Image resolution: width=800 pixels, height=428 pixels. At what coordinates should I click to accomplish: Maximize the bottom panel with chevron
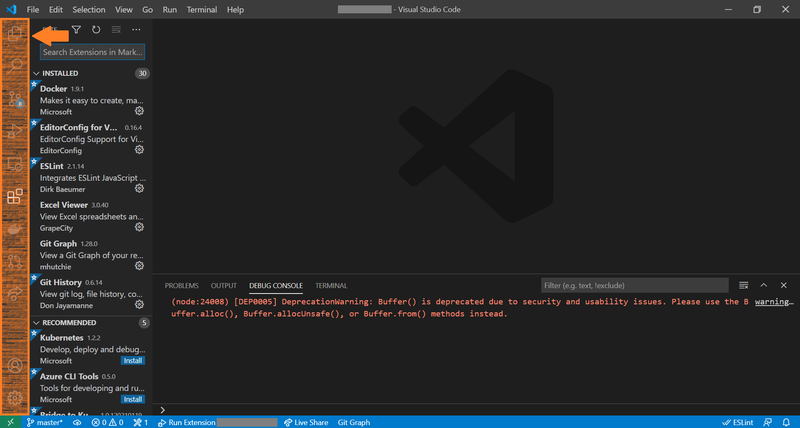[763, 285]
